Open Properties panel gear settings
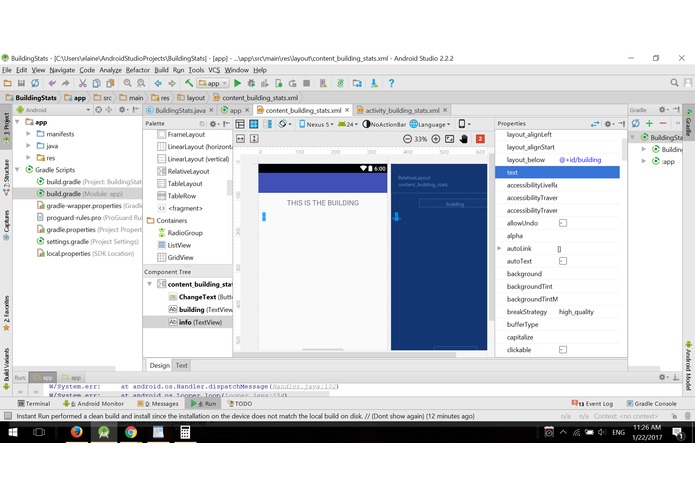Viewport: 695px width, 494px height. 609,124
